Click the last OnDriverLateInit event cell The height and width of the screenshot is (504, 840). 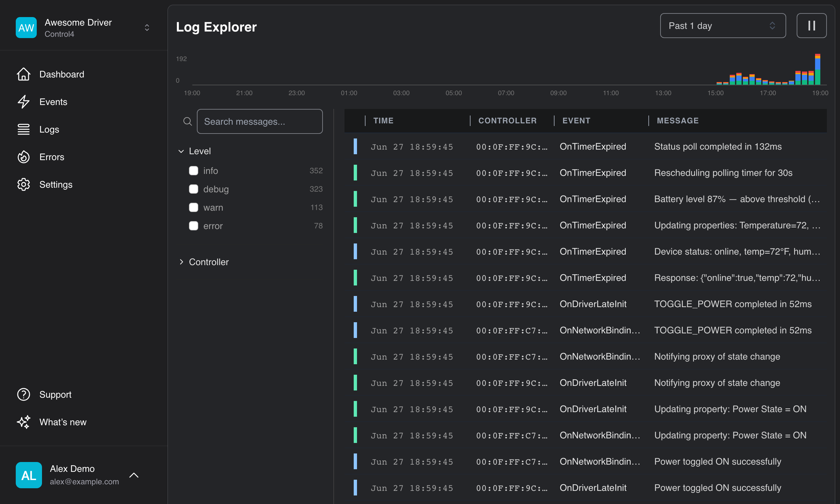coord(593,488)
